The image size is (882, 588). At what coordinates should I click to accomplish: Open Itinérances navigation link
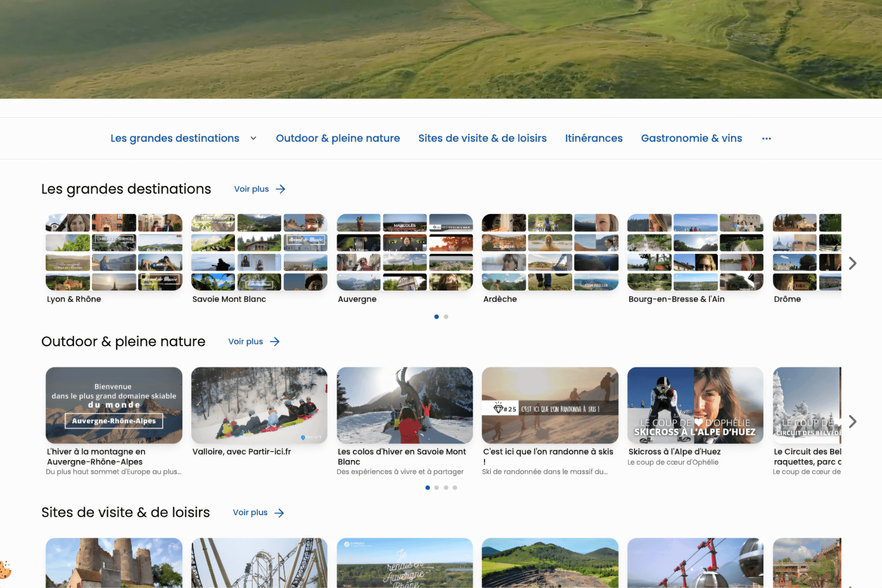coord(593,138)
